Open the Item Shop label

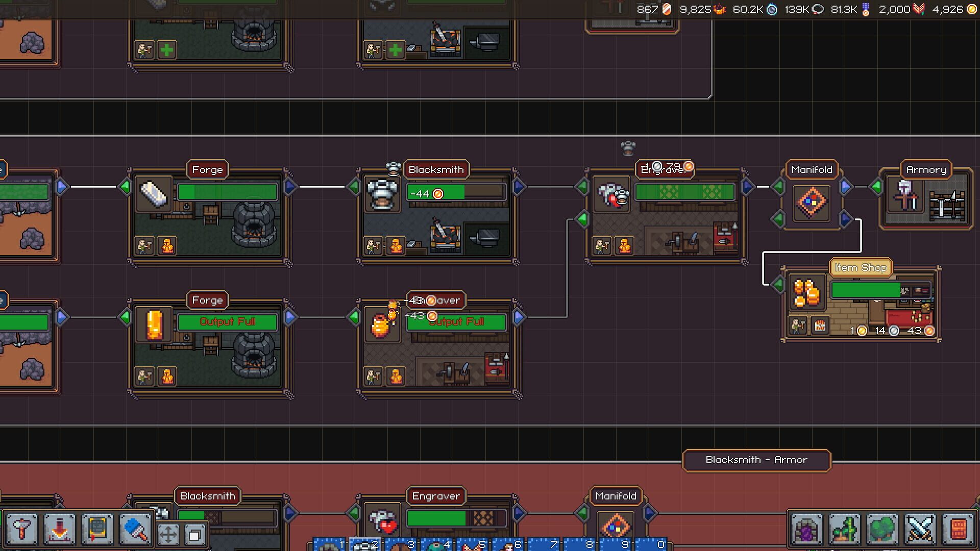click(861, 267)
